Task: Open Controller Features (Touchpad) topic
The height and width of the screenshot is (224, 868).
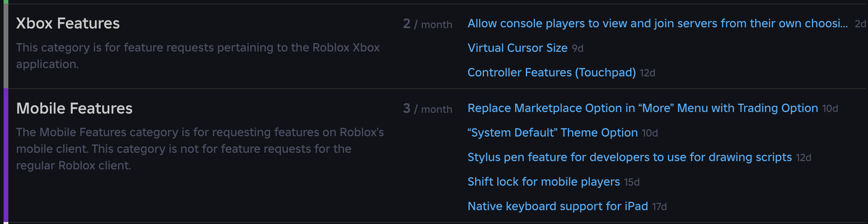Action: pos(551,73)
